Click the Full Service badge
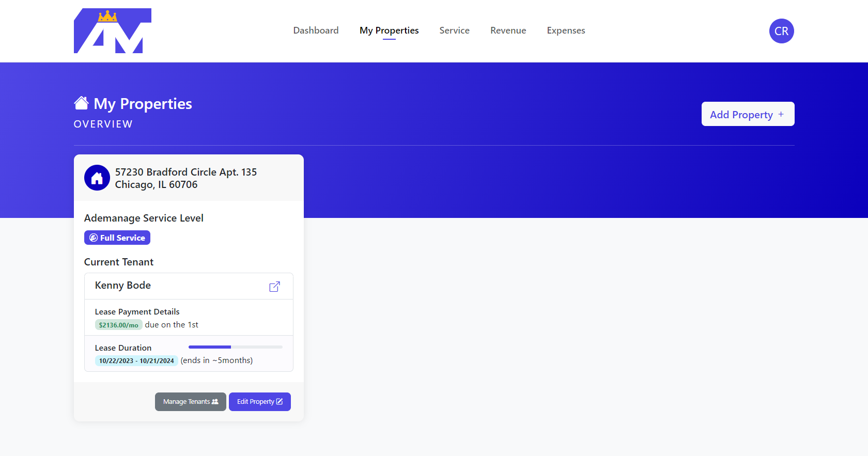The image size is (868, 456). click(x=117, y=238)
